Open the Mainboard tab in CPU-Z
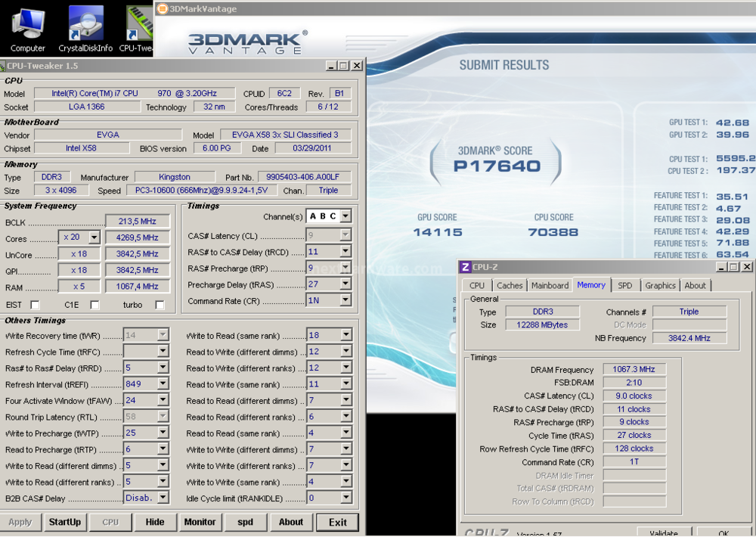The image size is (756, 537). point(550,286)
